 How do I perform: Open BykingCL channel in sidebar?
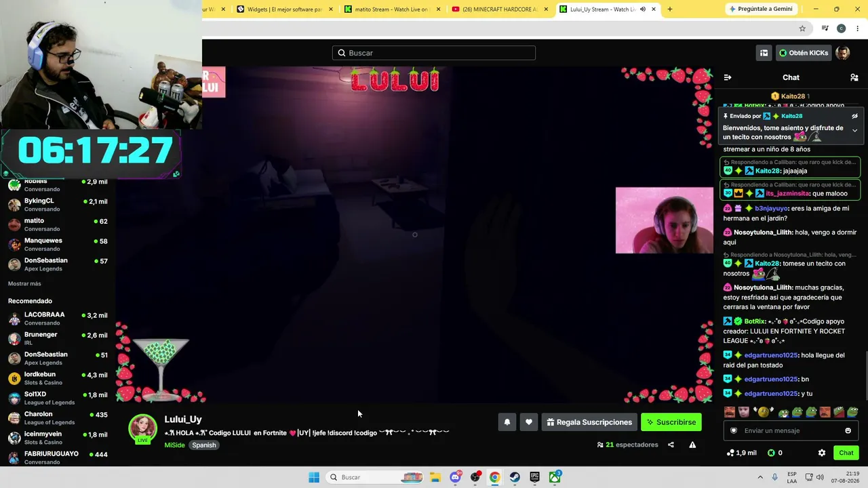[58, 205]
